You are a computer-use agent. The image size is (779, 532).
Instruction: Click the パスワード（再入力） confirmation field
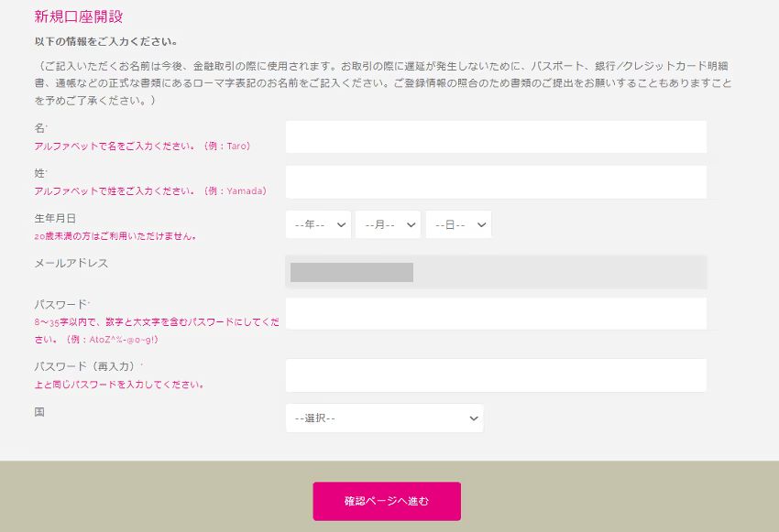(x=496, y=375)
